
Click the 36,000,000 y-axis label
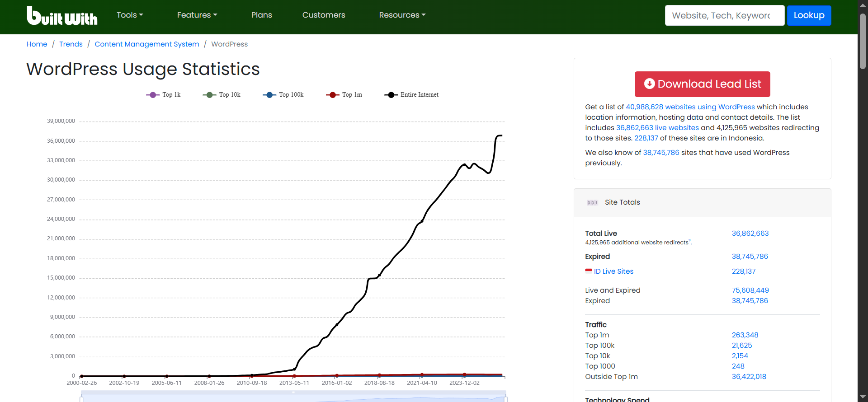(61, 141)
